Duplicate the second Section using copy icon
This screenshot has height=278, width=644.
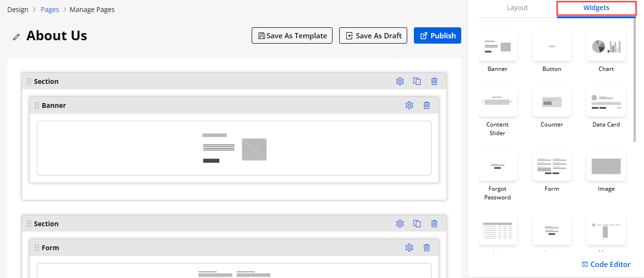click(x=417, y=224)
